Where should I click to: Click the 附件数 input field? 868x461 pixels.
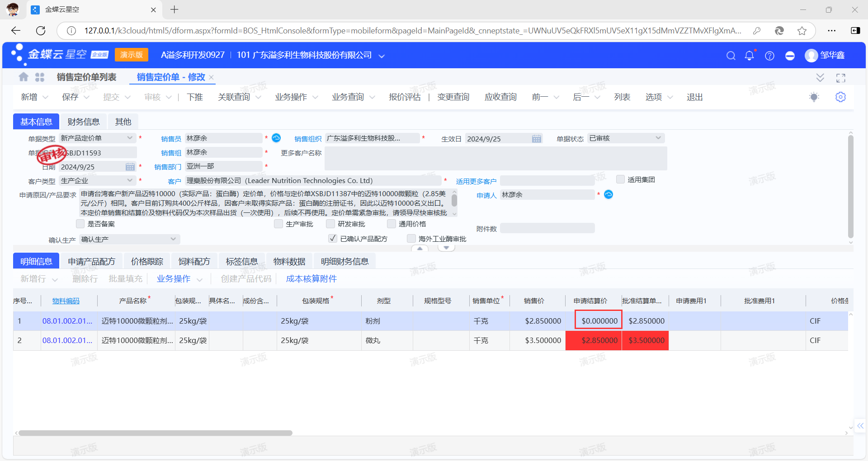(547, 228)
